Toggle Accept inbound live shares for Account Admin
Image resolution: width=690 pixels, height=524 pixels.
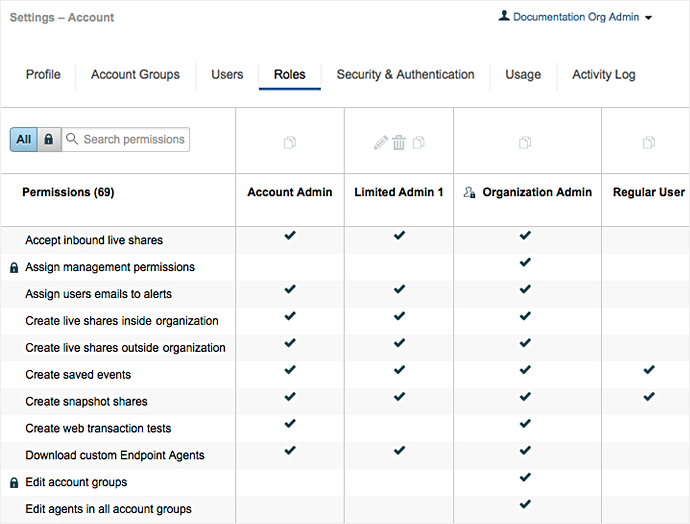[290, 236]
